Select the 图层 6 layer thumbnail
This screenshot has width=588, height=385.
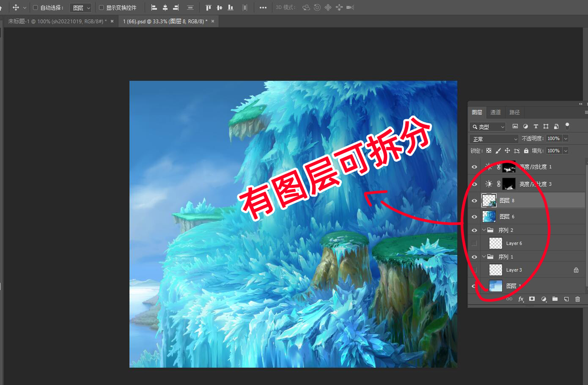click(x=489, y=217)
